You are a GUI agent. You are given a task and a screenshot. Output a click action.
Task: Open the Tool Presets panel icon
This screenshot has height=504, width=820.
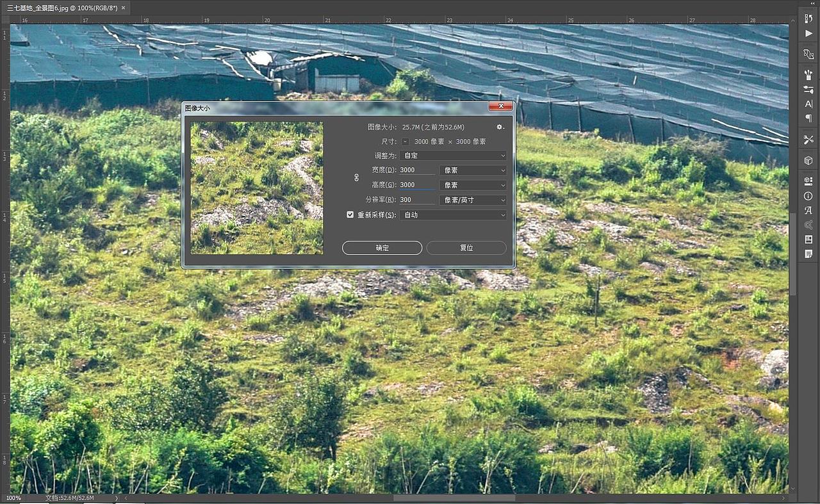coord(808,139)
